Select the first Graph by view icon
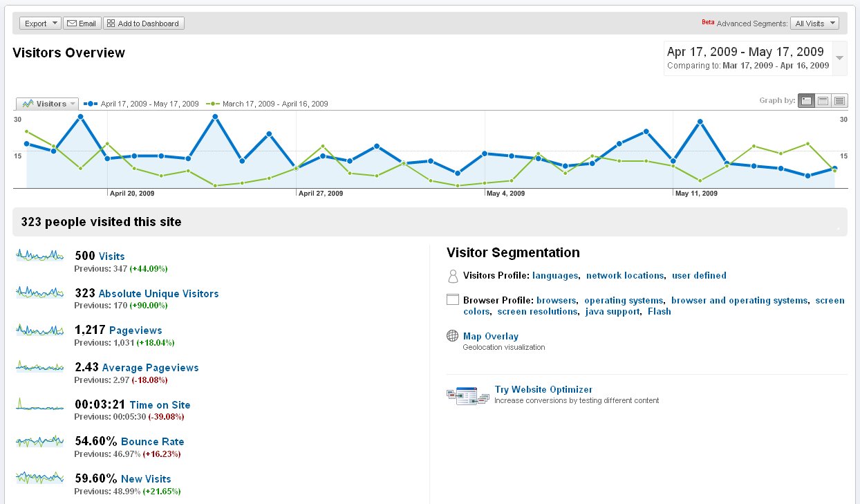The image size is (860, 504). (x=806, y=101)
